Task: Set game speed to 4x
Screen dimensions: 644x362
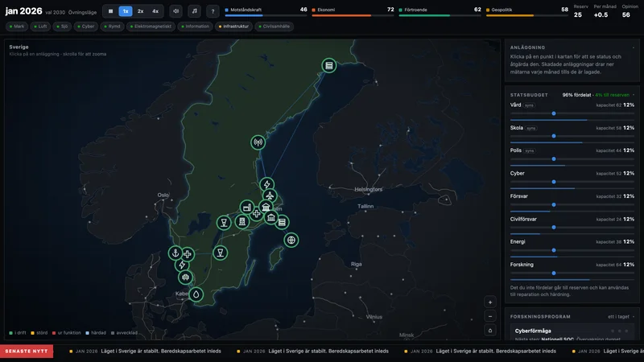Action: 155,11
